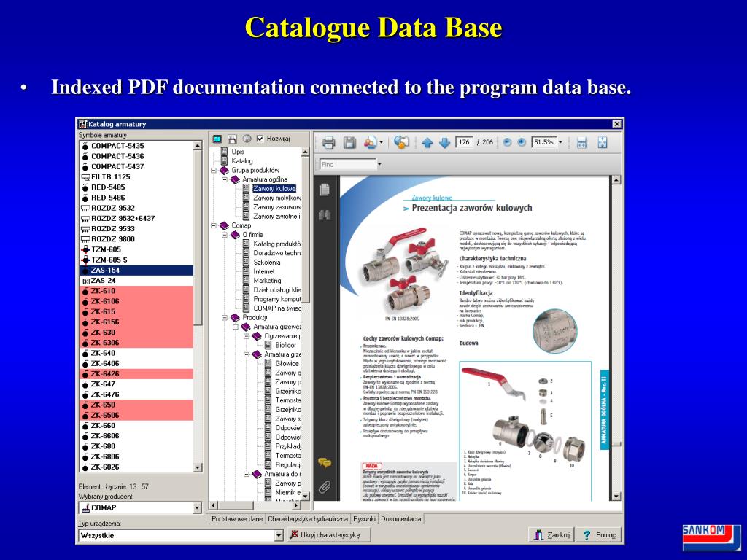Open PDF comments panel icon
The height and width of the screenshot is (560, 747).
pyautogui.click(x=325, y=462)
